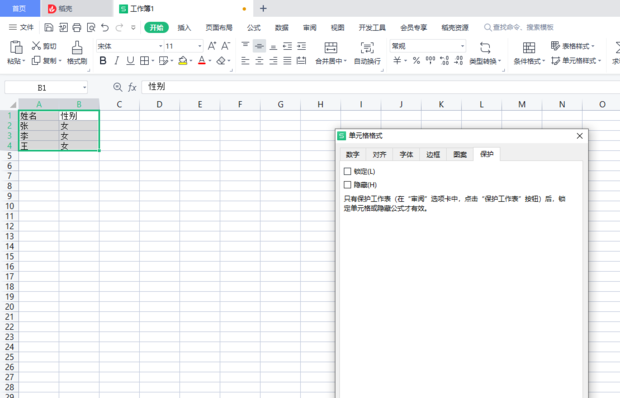Click Merge and Center (合并居中) icon

coord(331,48)
